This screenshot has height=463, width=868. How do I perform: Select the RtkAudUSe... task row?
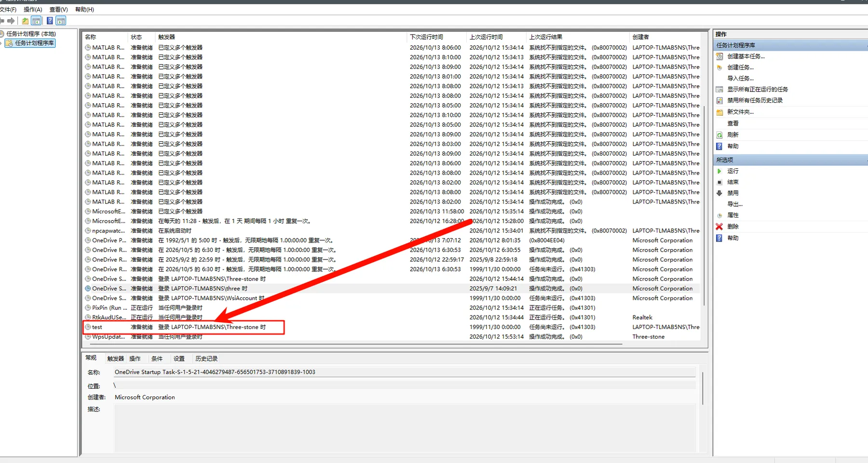click(392, 317)
